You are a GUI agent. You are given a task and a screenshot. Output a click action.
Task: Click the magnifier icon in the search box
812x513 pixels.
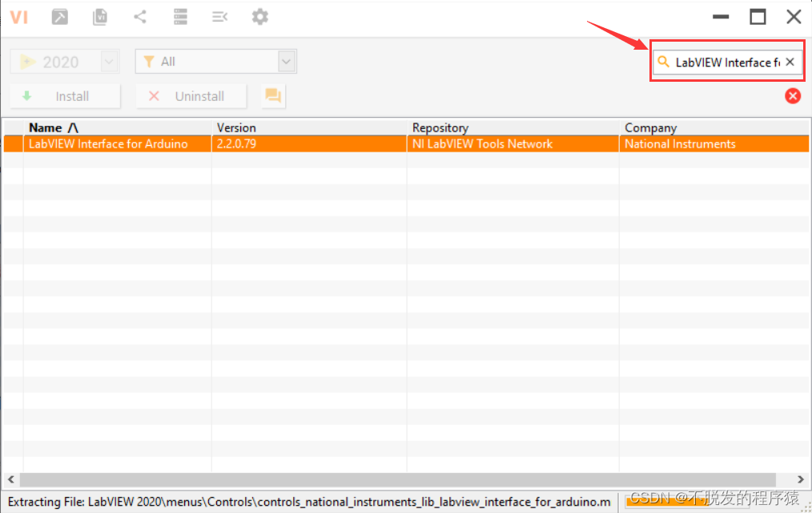663,63
